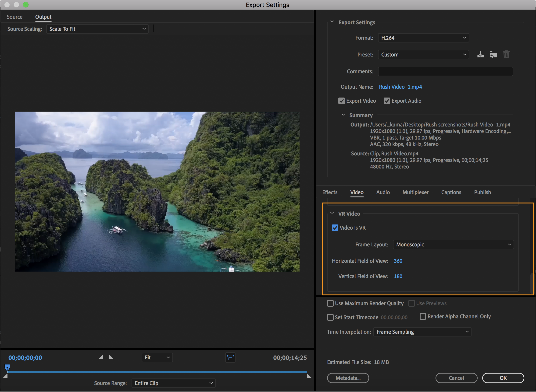Click the save preset icon
Screen dimensions: 536x392
(x=480, y=54)
